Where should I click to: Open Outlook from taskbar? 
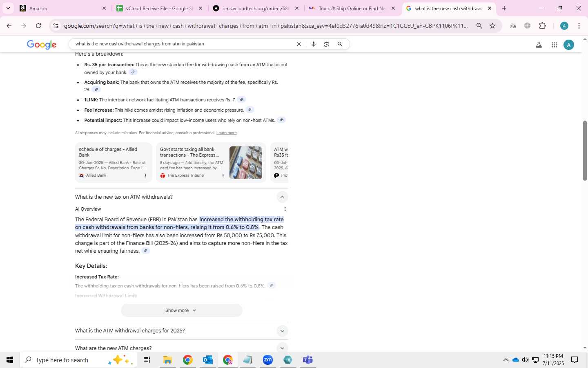[208, 360]
